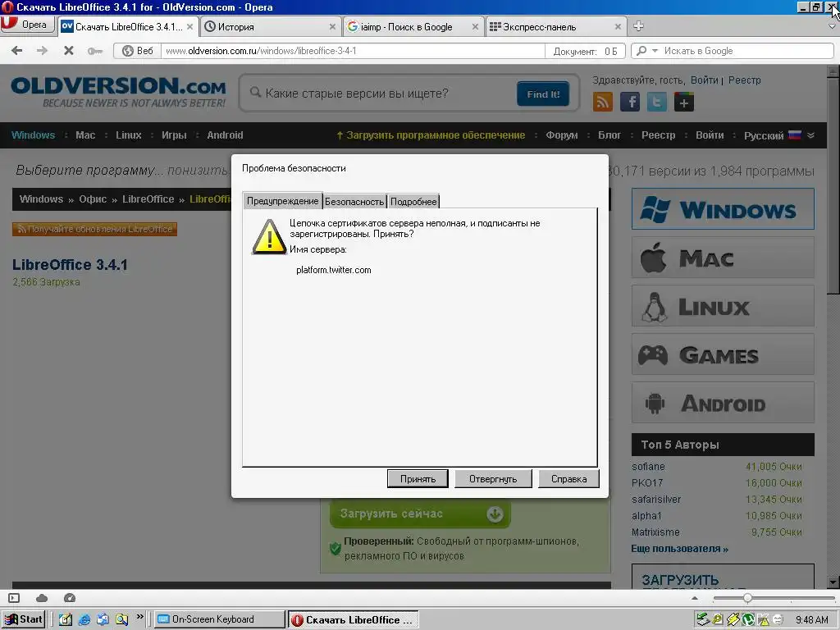Image resolution: width=840 pixels, height=630 pixels.
Task: Click the Войти link near greeting
Action: (704, 80)
